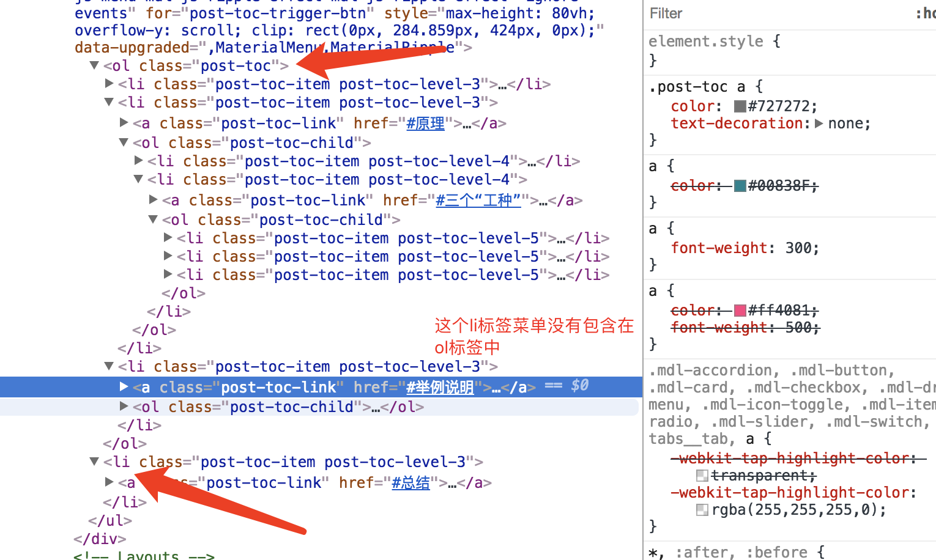This screenshot has height=560, width=936.
Task: Expand the a element containing #原理 link
Action: point(123,123)
